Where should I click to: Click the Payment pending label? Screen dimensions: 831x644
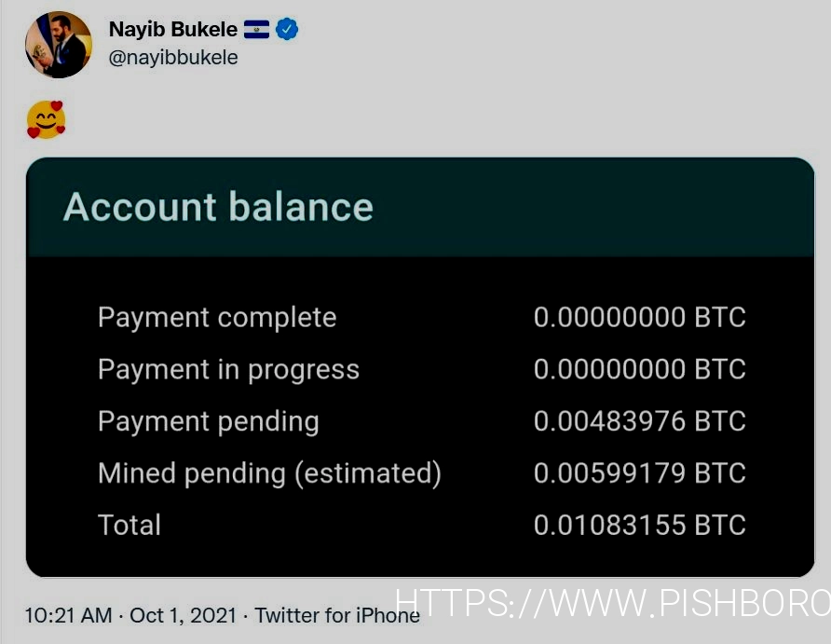pos(209,421)
